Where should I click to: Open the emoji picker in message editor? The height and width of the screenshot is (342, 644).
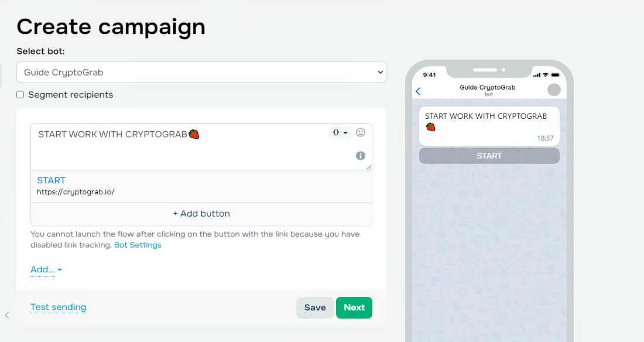[361, 132]
